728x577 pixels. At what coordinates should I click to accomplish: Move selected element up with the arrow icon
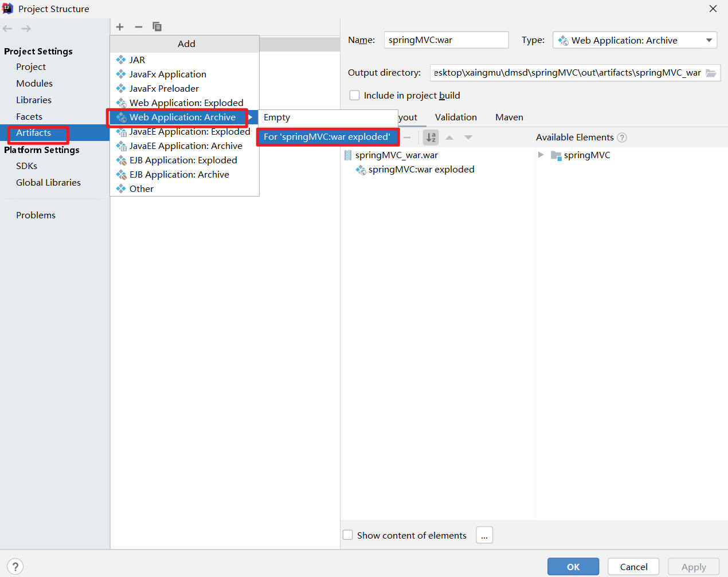tap(449, 137)
